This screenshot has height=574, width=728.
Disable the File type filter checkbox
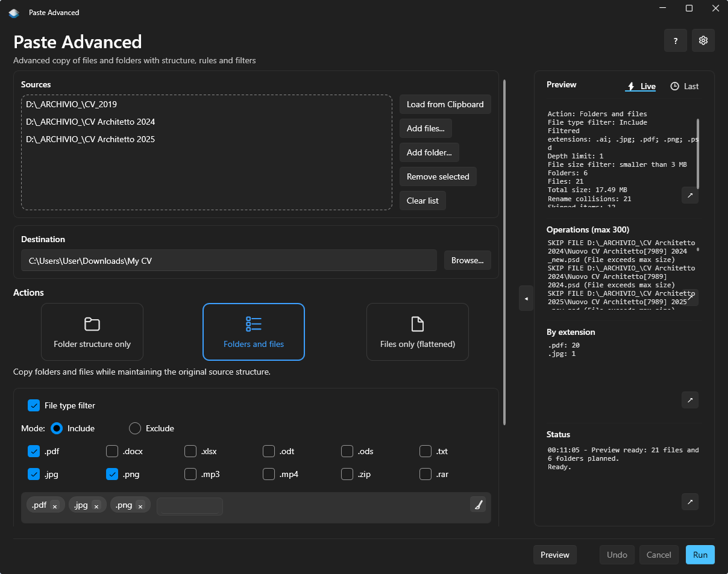coord(34,405)
